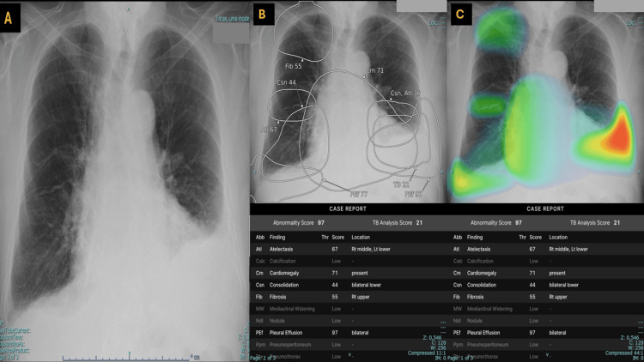Click the 'Cm 71' annotation label on panel B

coord(375,70)
